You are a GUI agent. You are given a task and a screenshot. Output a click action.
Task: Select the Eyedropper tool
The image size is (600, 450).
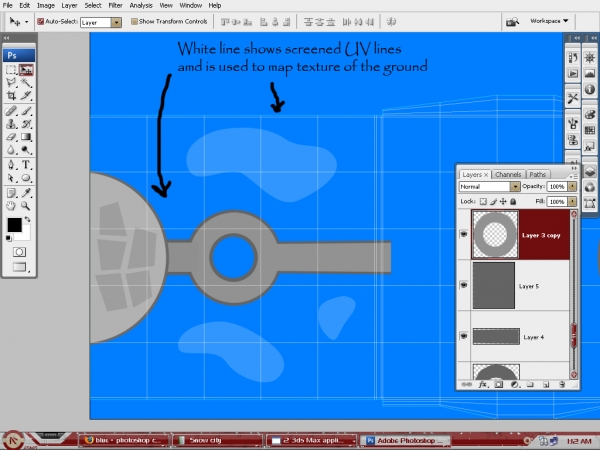pos(26,193)
